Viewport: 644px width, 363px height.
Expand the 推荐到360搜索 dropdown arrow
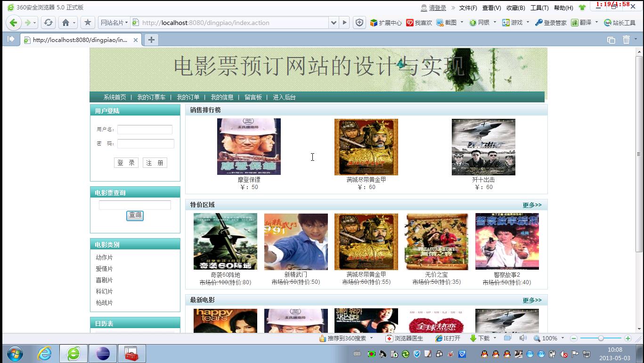(371, 338)
